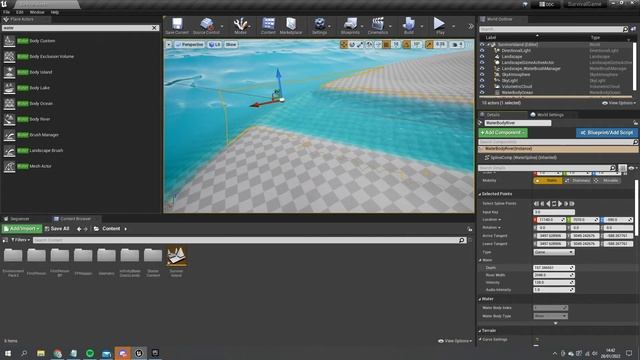Viewport: 640px width, 360px height.
Task: Click the Settings toolbar icon
Action: (320, 26)
